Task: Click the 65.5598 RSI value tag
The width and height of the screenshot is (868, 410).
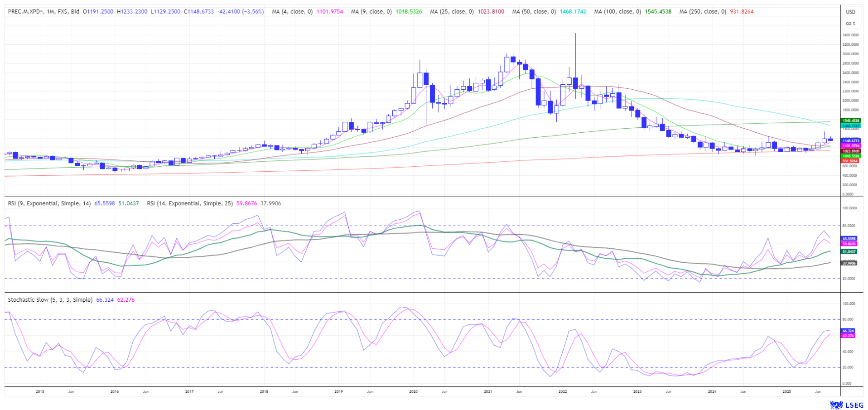Action: (x=849, y=238)
